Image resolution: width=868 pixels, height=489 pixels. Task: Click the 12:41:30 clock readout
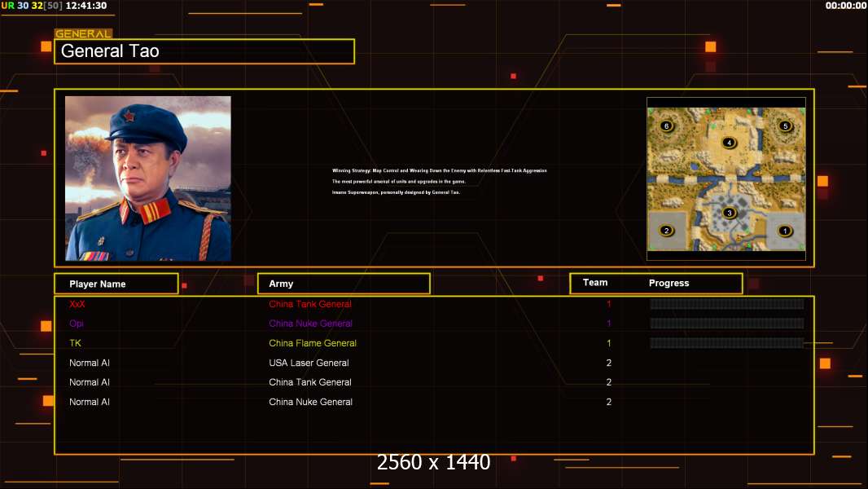click(85, 6)
